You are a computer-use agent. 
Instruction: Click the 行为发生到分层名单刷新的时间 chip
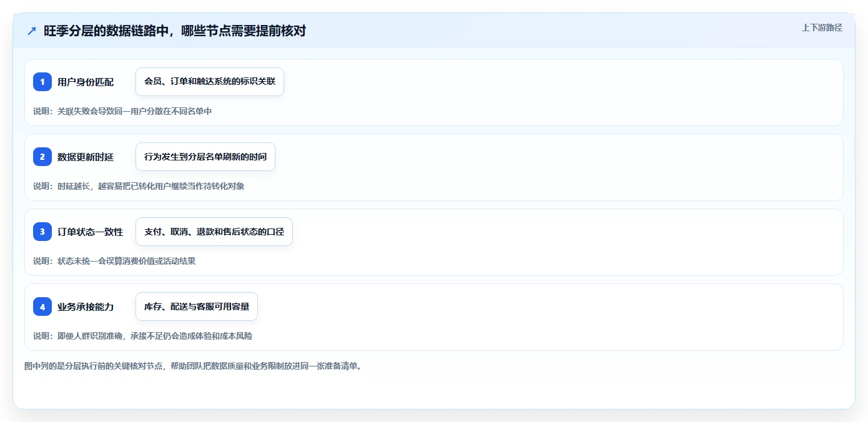click(x=205, y=157)
